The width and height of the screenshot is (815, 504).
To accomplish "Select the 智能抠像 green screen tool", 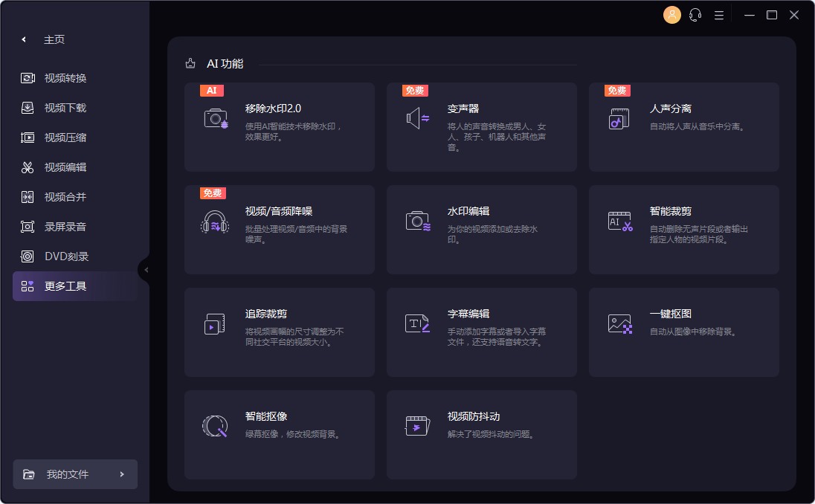I will pos(279,434).
